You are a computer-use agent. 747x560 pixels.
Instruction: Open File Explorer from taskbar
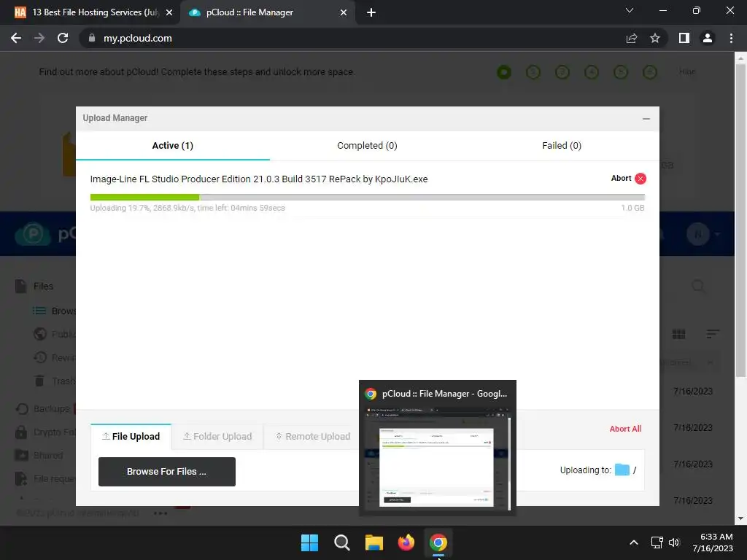click(374, 542)
